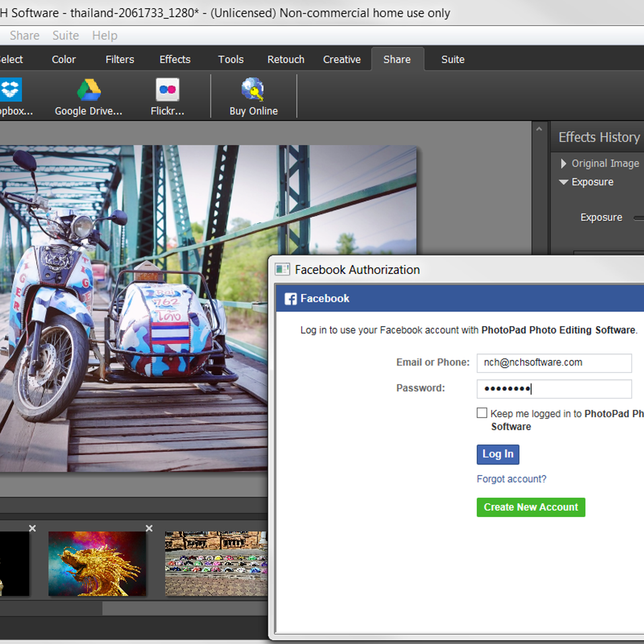Focus the Email or Phone field
This screenshot has width=644, height=644.
pyautogui.click(x=554, y=363)
